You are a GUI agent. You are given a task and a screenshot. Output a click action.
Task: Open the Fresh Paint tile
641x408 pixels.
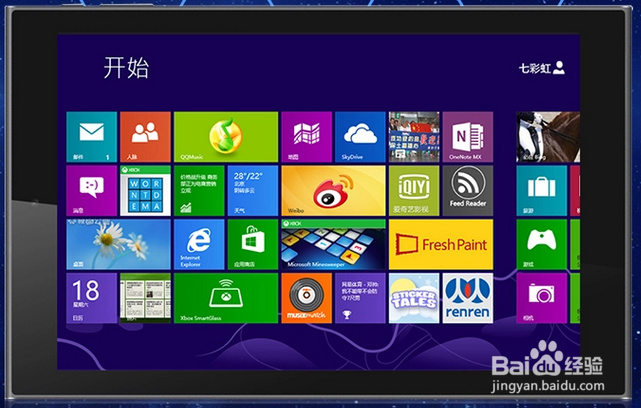441,244
